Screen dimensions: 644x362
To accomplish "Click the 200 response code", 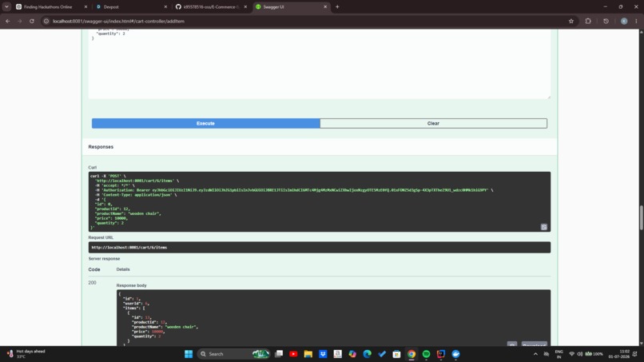I will click(92, 283).
